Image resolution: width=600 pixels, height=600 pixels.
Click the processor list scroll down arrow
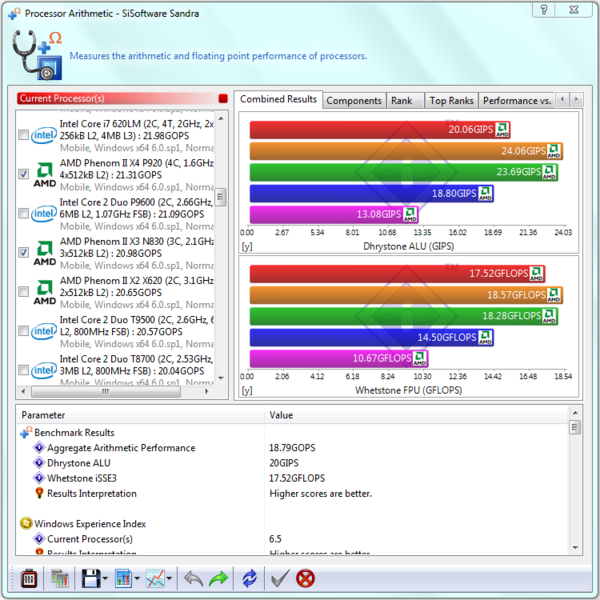click(x=220, y=378)
